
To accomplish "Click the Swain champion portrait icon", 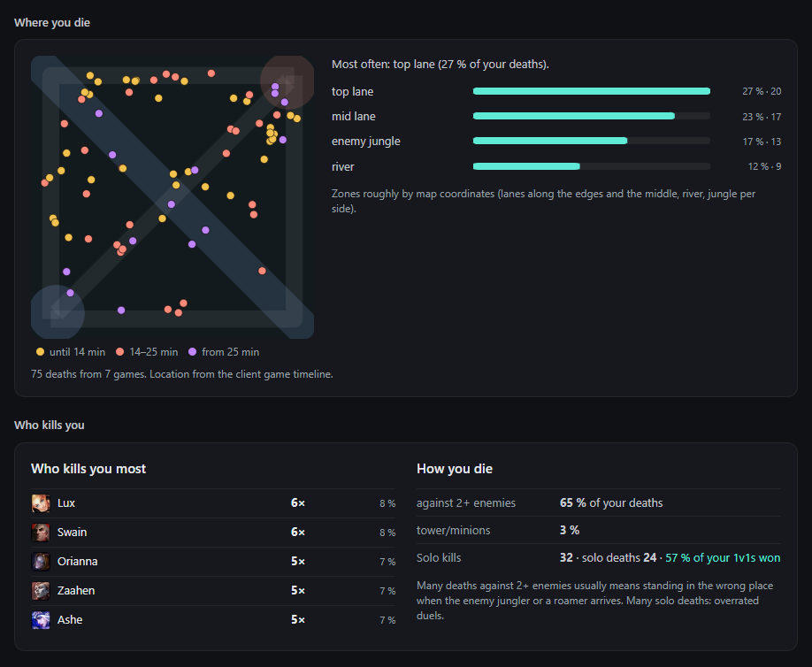I will [x=41, y=533].
